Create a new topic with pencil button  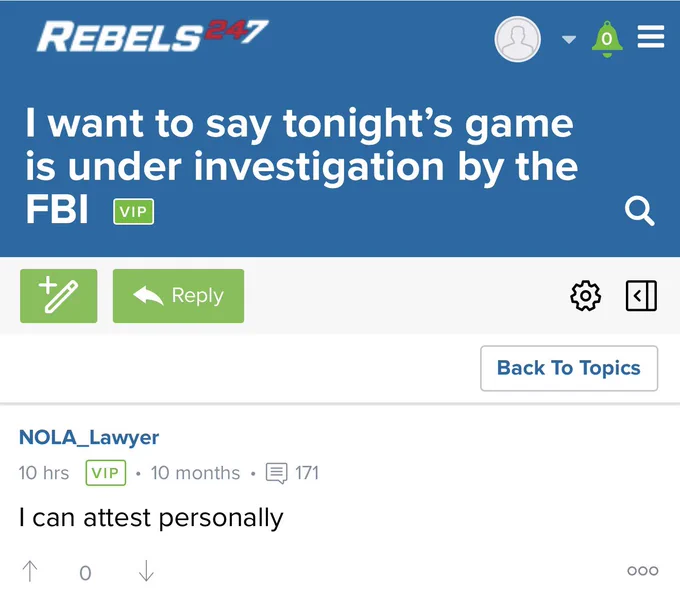pos(59,296)
